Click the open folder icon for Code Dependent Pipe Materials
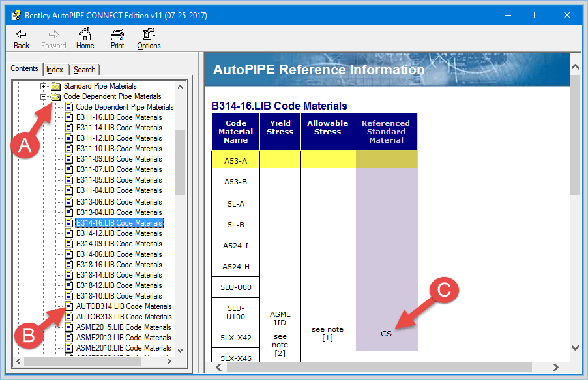 point(55,96)
